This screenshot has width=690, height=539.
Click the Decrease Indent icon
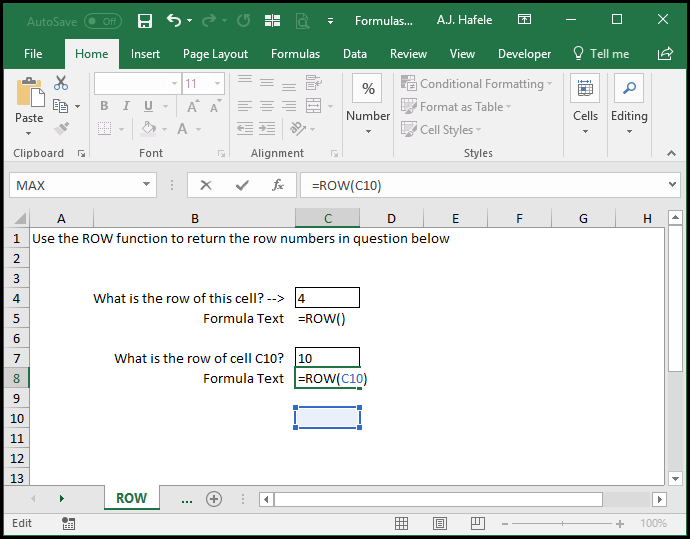click(245, 129)
